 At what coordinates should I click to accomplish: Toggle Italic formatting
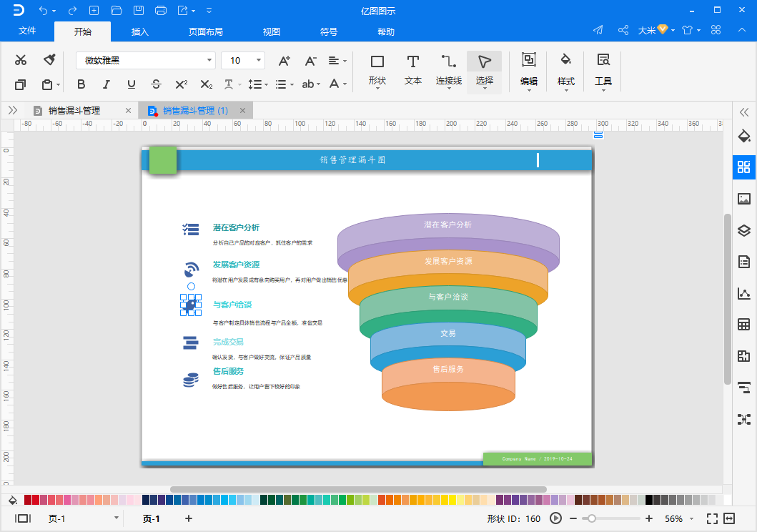[x=107, y=84]
